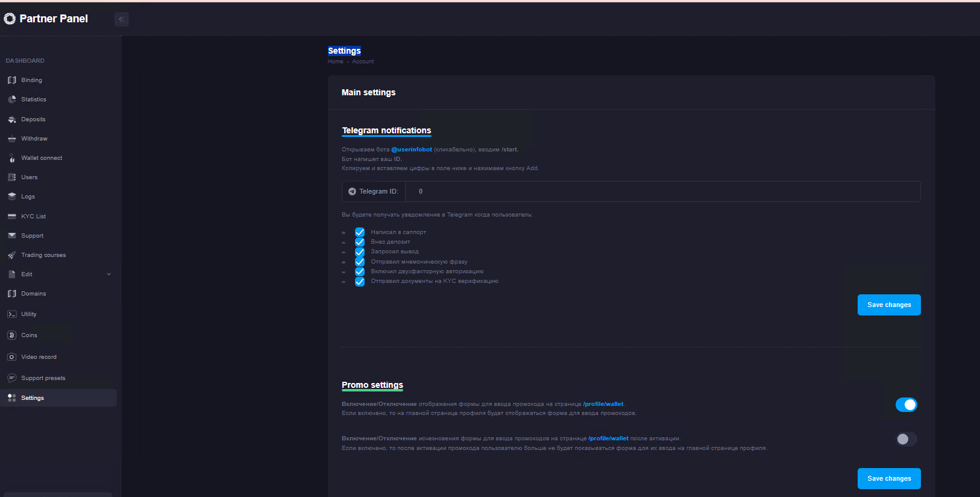
Task: Click the Utility terminal icon
Action: pyautogui.click(x=11, y=314)
